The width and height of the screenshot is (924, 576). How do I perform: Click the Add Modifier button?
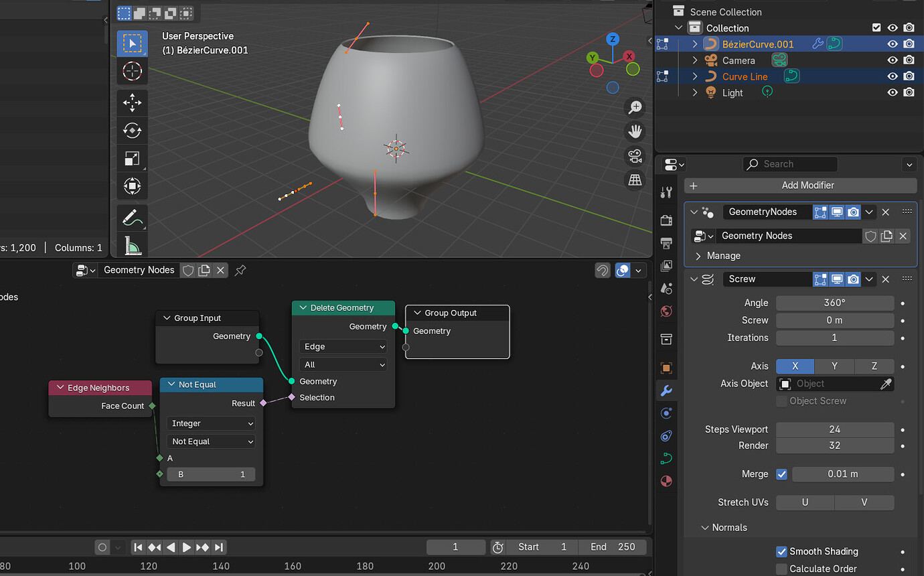pos(800,186)
